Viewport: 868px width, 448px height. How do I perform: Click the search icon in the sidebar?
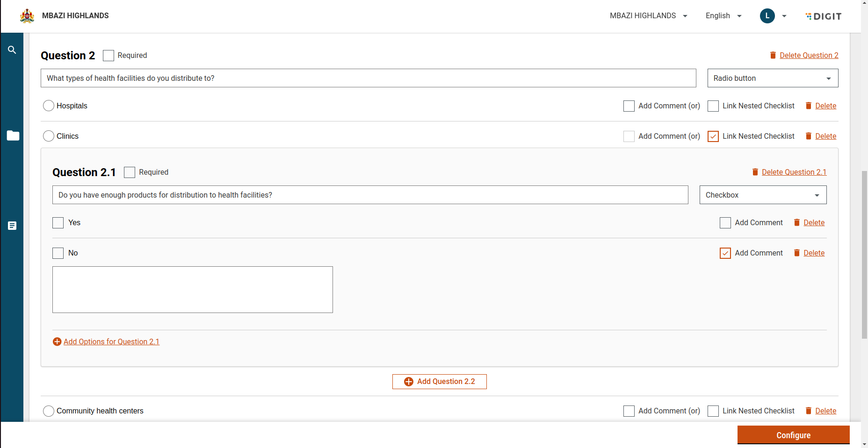coord(12,50)
